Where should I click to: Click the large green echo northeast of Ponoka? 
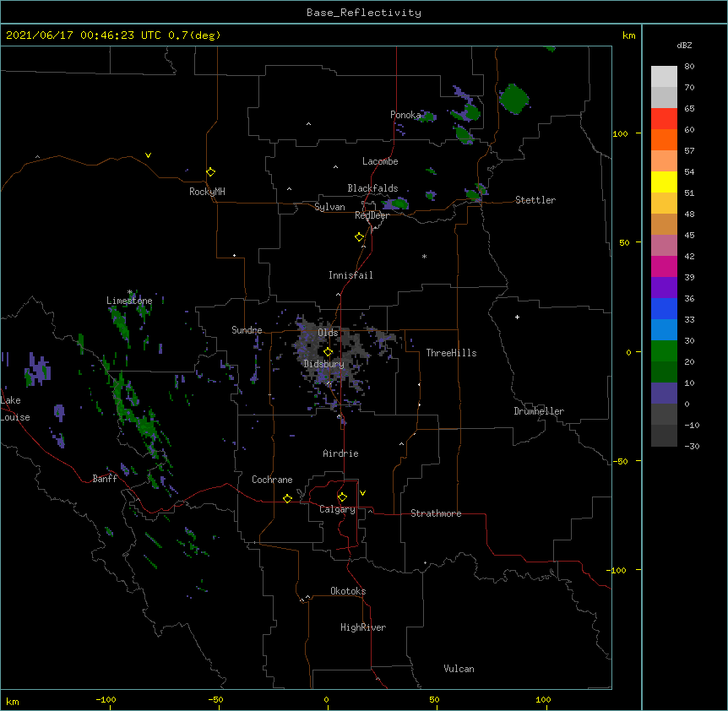click(x=514, y=99)
